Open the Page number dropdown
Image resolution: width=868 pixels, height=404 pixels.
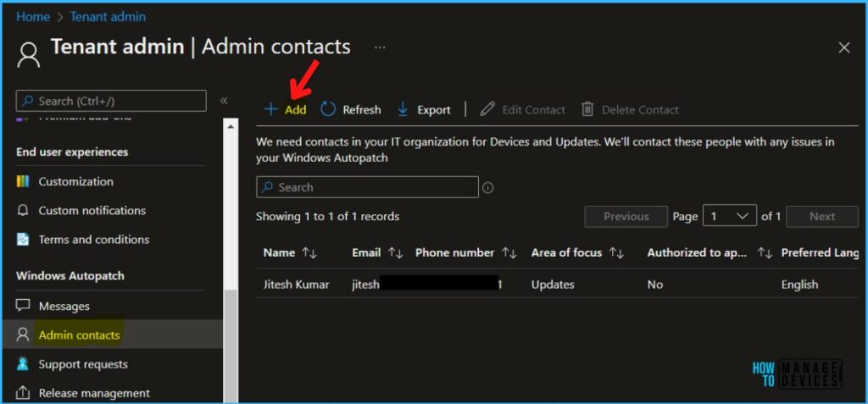(729, 216)
